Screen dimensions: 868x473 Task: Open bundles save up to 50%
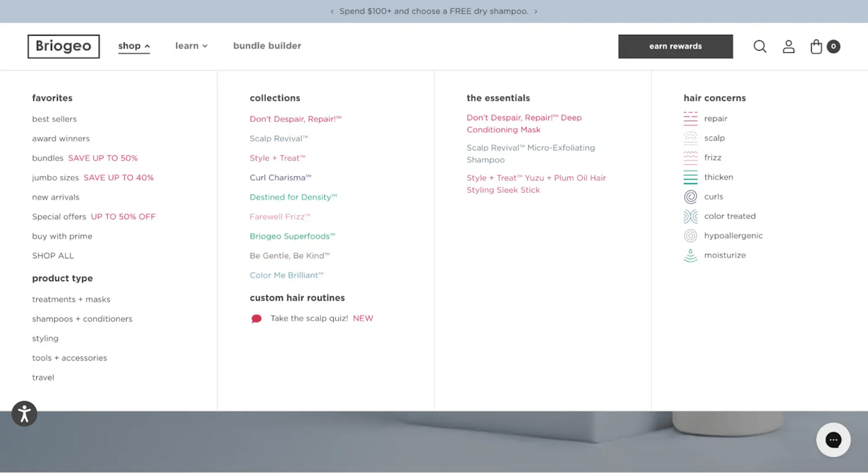(x=85, y=158)
